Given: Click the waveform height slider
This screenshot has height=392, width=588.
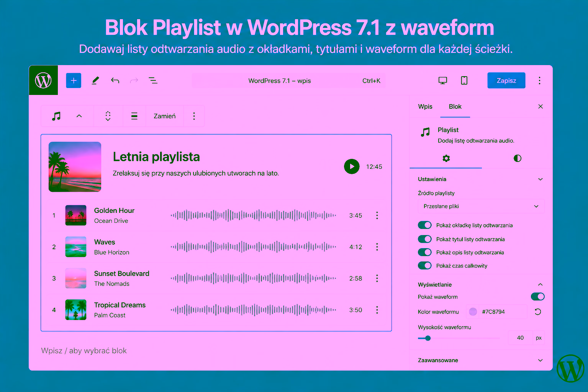Looking at the screenshot, I should click(459, 338).
